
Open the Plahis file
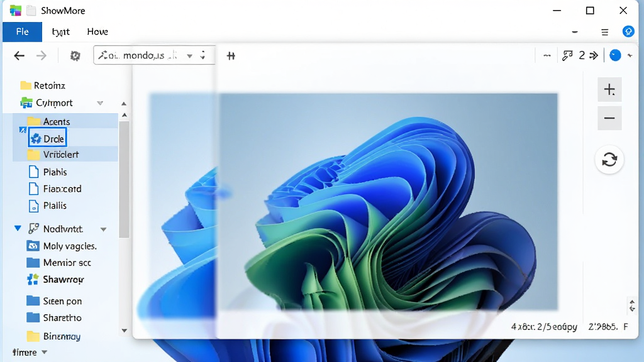pos(47,172)
